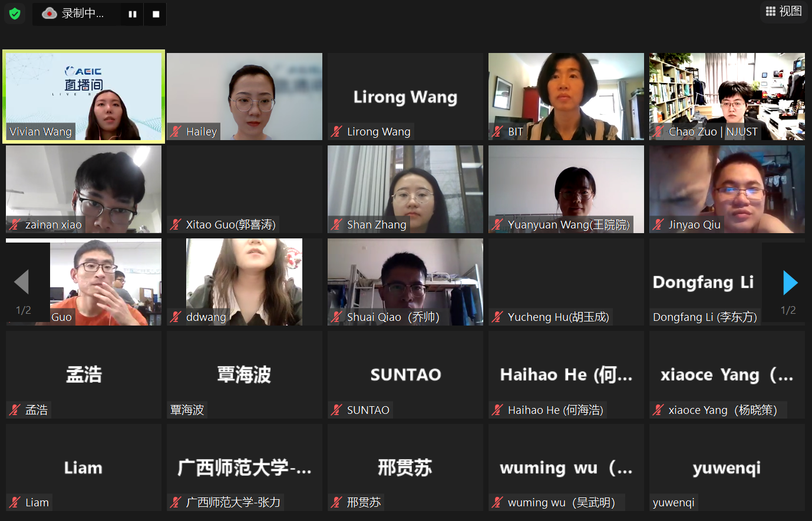Click muted mic icon beside Lirong Wang label
Screen dimensions: 812x521
point(336,131)
